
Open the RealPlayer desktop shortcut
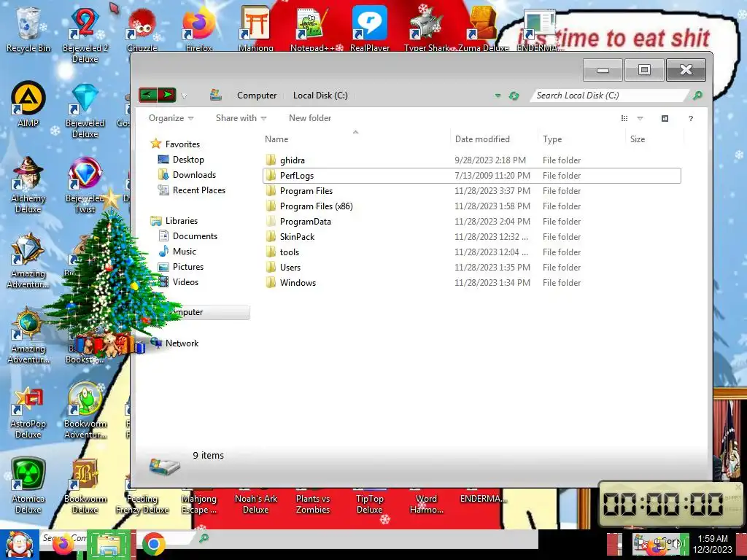[370, 28]
